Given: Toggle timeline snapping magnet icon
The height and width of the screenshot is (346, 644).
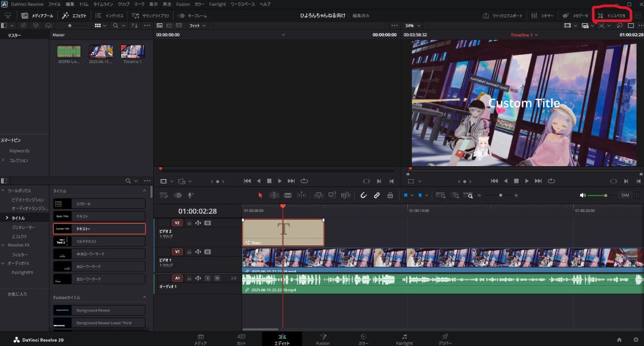Looking at the screenshot, I should [363, 195].
